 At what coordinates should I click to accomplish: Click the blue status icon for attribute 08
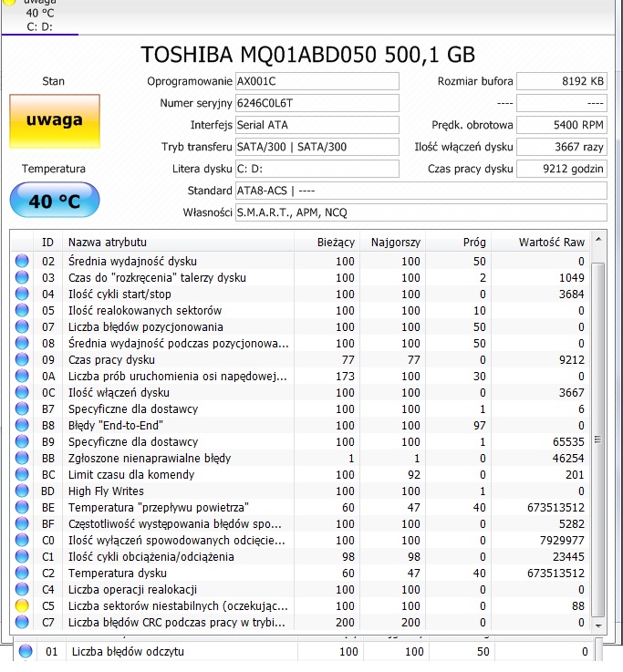click(x=22, y=343)
